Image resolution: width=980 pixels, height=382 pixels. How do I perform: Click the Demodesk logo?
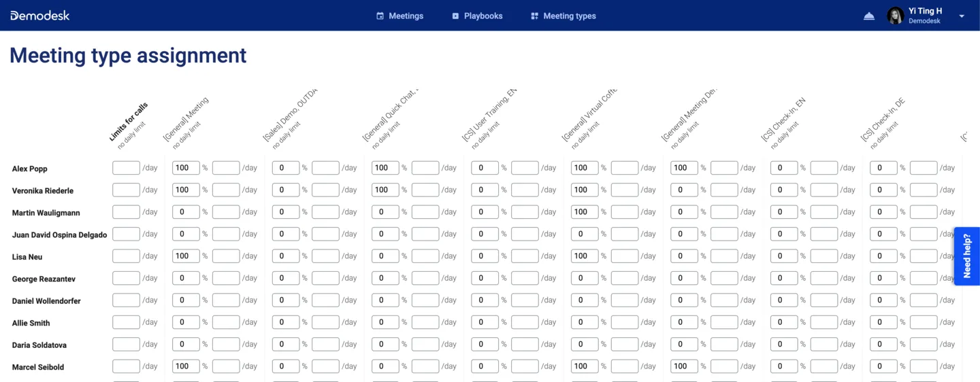click(x=40, y=15)
